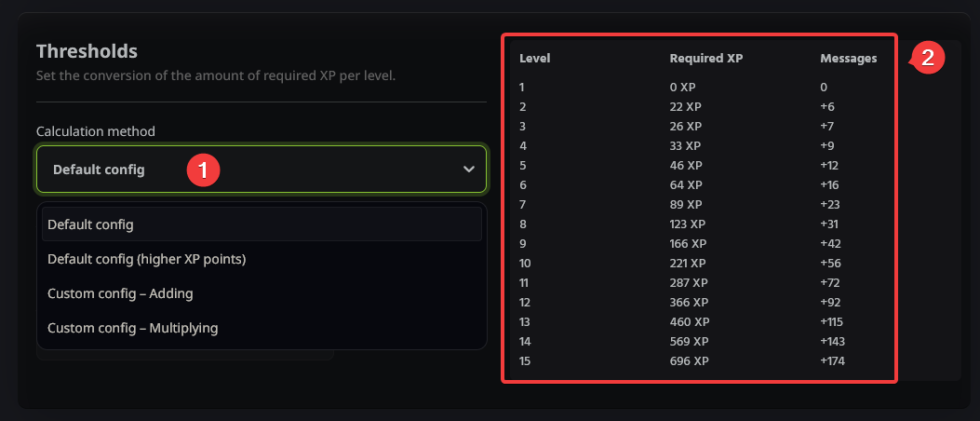980x421 pixels.
Task: Click the '+174' messages value
Action: [x=833, y=360]
